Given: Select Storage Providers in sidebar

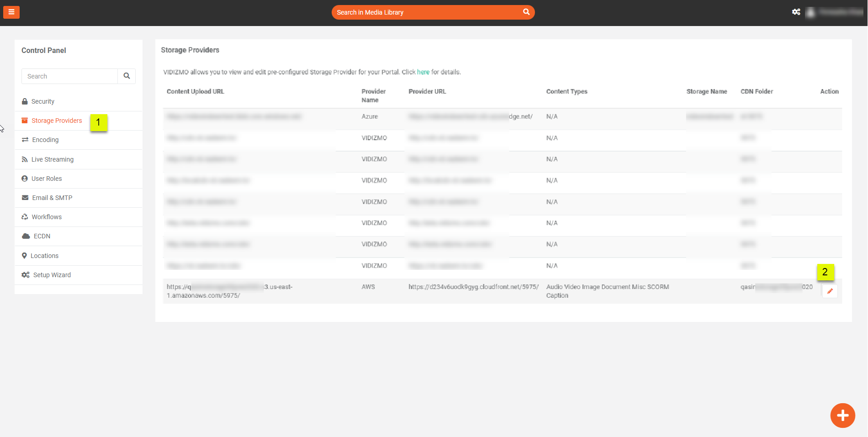Looking at the screenshot, I should [x=57, y=121].
